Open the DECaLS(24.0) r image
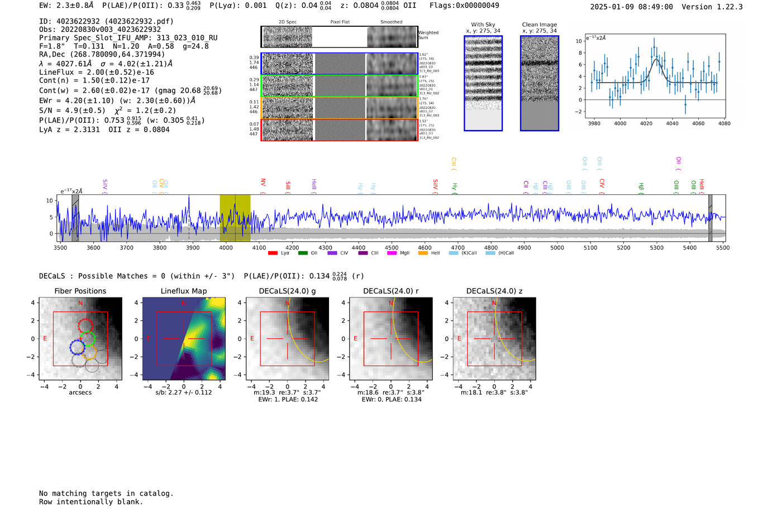 point(391,338)
